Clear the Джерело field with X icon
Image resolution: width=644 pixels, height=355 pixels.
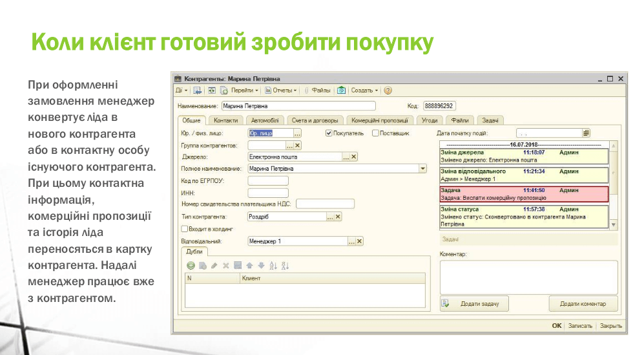[354, 156]
